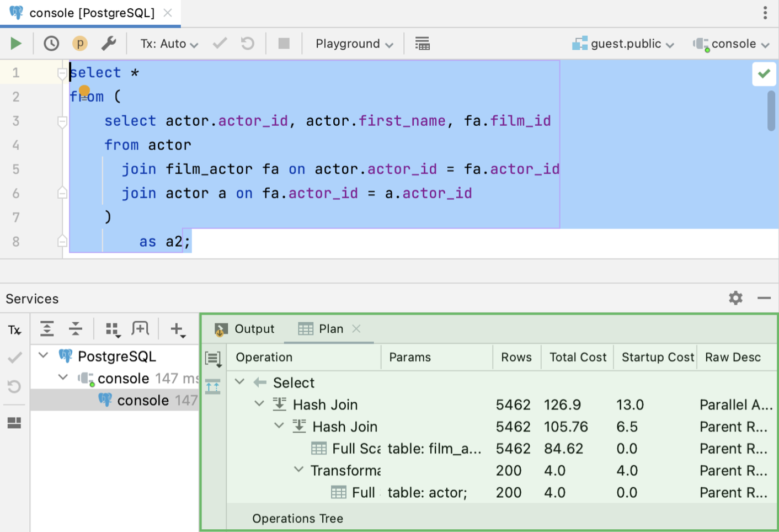Click the orange P explain plan icon
Image resolution: width=779 pixels, height=532 pixels.
click(x=80, y=44)
